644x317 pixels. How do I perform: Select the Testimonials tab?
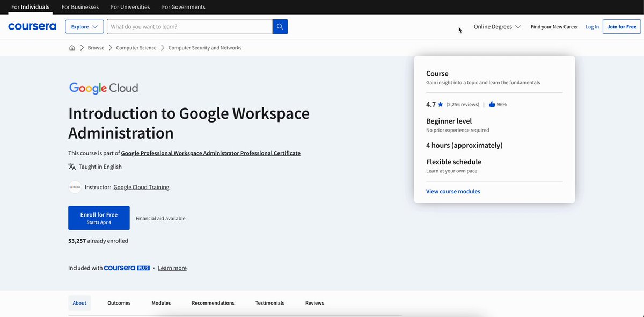click(x=270, y=303)
